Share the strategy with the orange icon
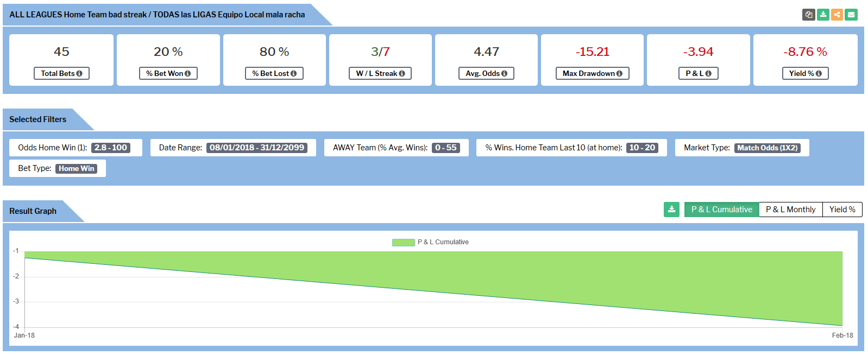 tap(837, 15)
